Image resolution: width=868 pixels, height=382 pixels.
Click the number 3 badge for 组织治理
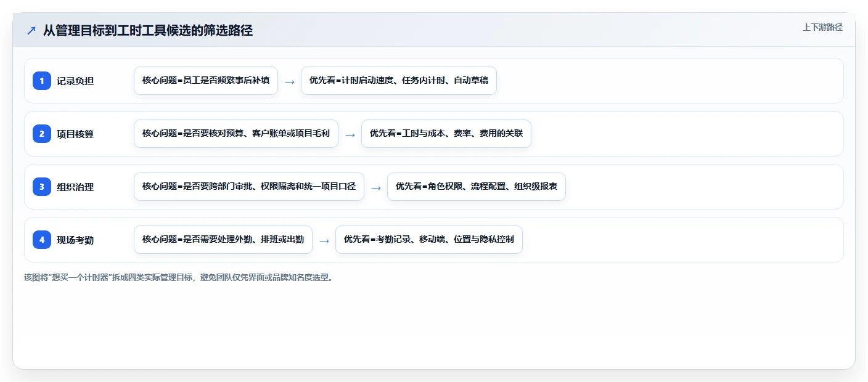tap(42, 187)
